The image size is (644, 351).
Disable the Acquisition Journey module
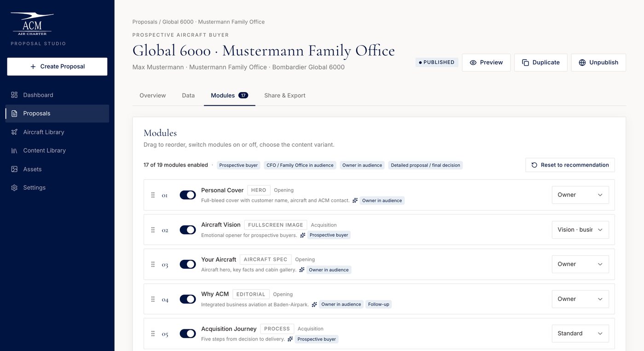[x=188, y=334]
